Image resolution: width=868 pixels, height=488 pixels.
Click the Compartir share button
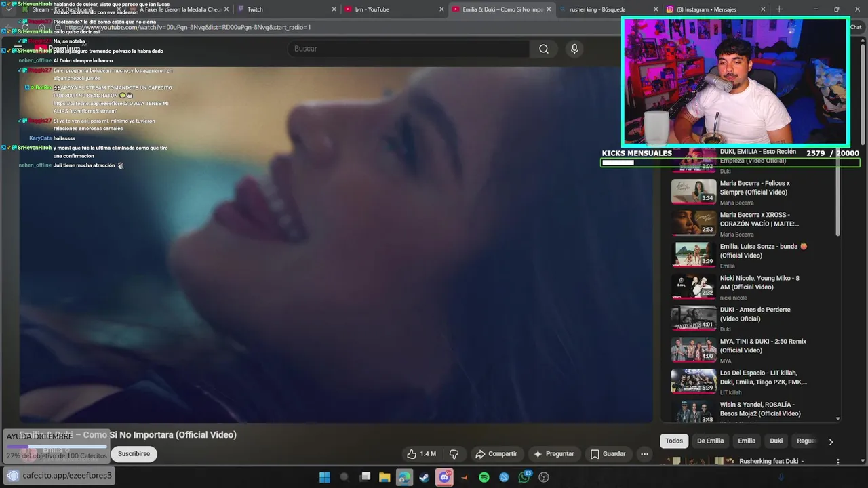click(x=496, y=454)
